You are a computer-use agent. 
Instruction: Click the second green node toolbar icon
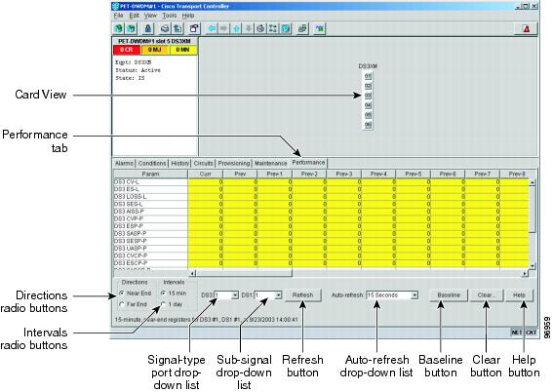point(132,28)
